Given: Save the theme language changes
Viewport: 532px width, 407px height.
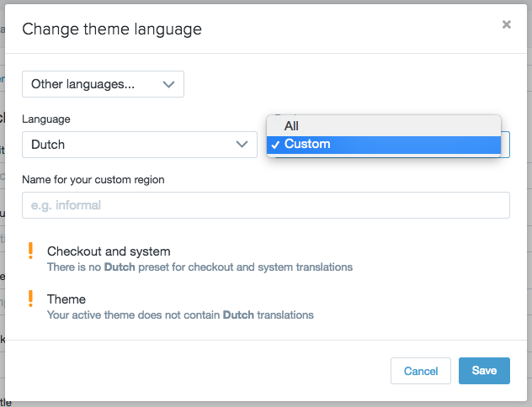Looking at the screenshot, I should click(x=484, y=371).
